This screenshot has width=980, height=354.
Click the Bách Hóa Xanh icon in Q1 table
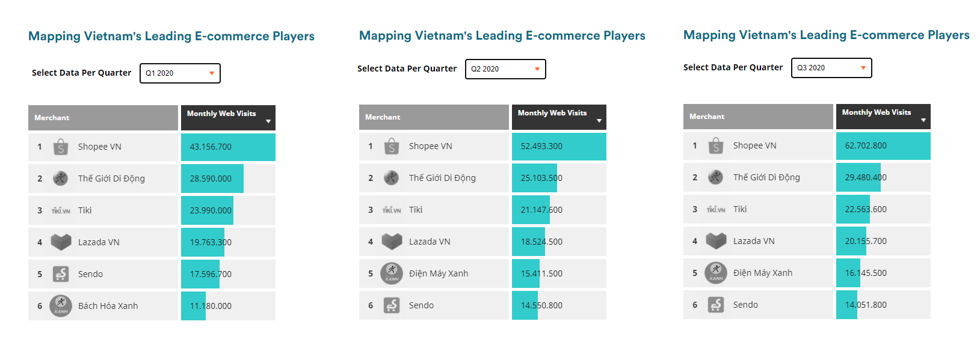click(61, 305)
